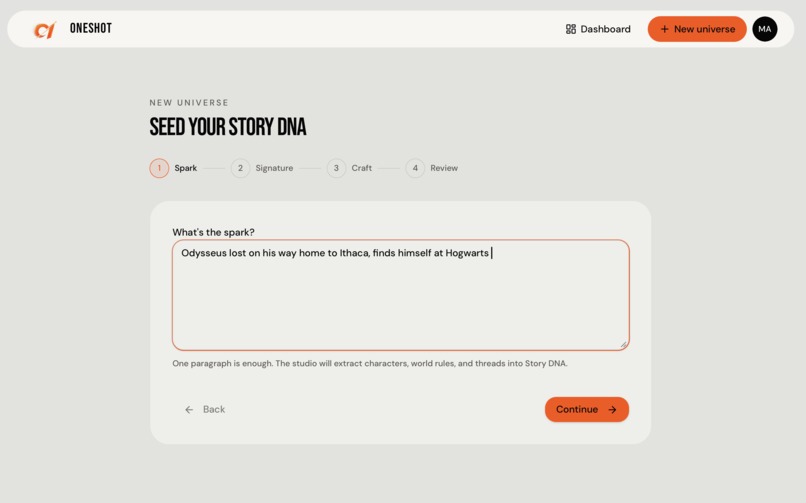Click the plus icon in New universe button

click(x=665, y=29)
